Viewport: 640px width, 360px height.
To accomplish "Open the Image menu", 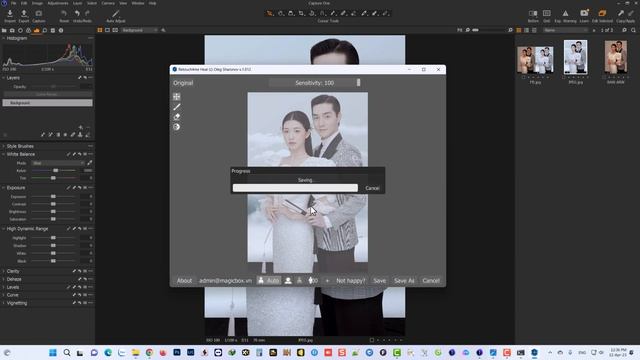I will (37, 3).
